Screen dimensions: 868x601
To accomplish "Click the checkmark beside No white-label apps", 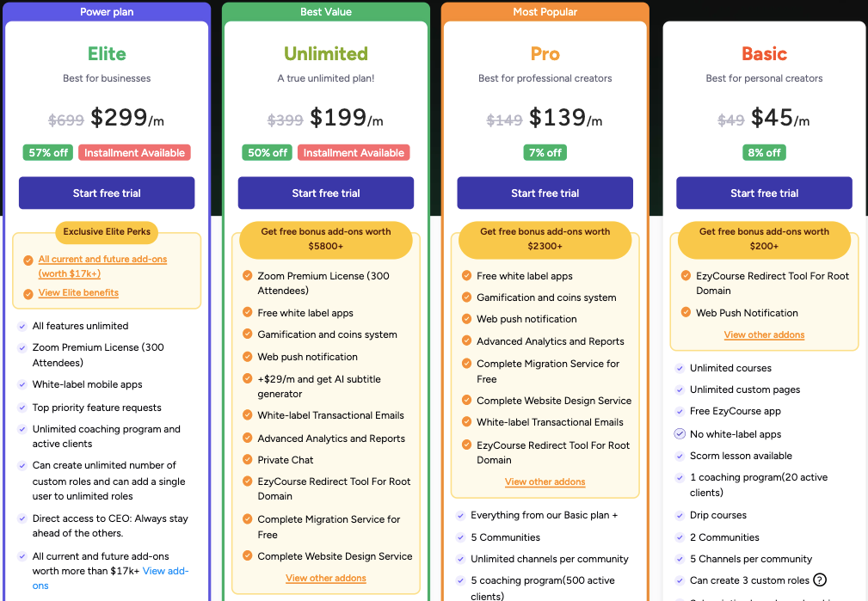I will (680, 434).
